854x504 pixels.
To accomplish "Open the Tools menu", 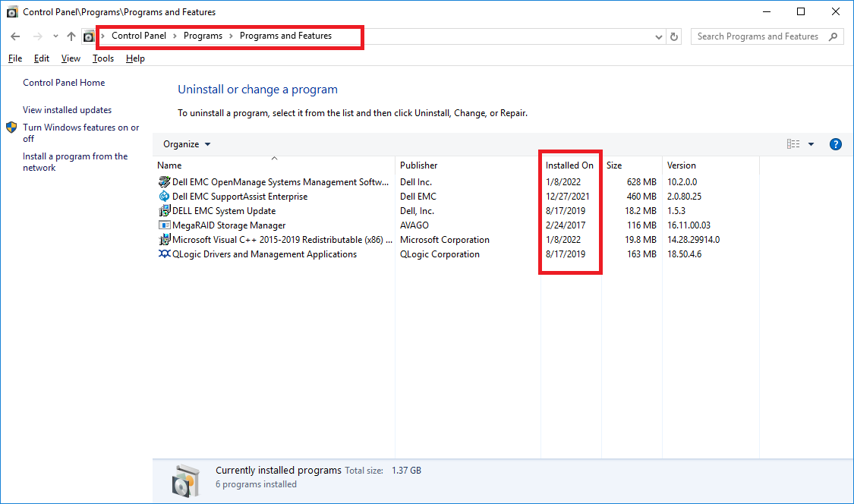I will [102, 58].
